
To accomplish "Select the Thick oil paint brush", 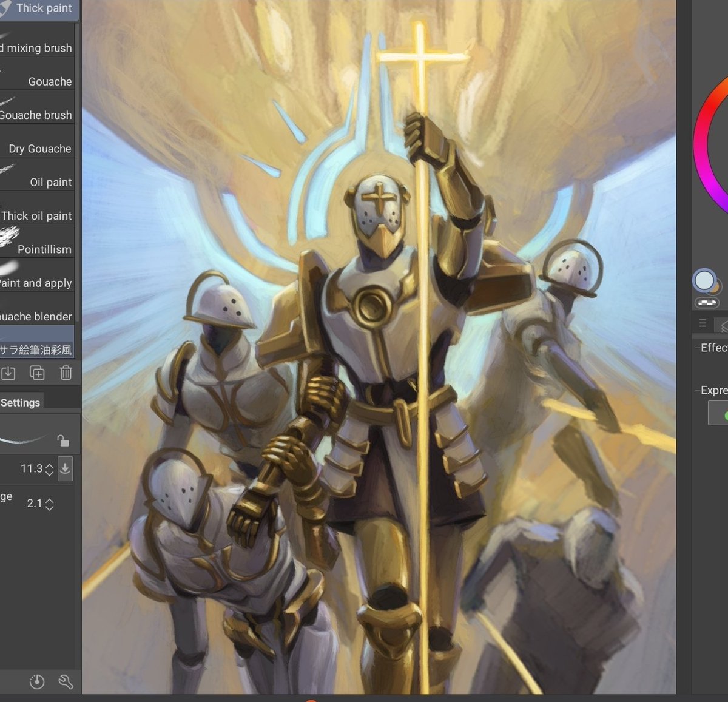I will point(37,208).
